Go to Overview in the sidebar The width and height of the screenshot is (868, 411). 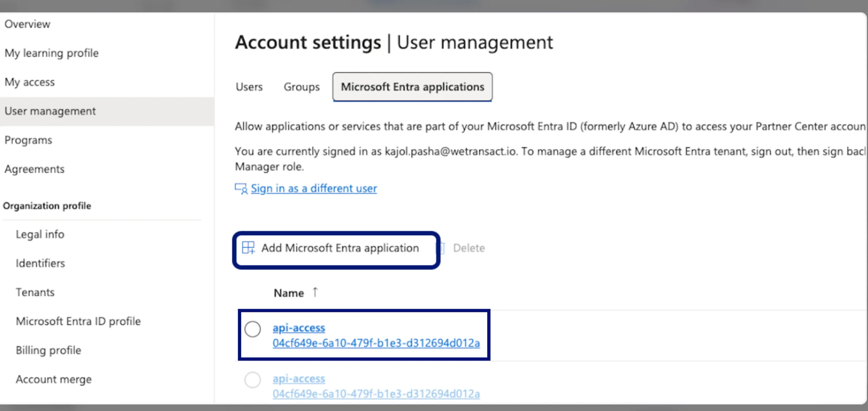[28, 24]
